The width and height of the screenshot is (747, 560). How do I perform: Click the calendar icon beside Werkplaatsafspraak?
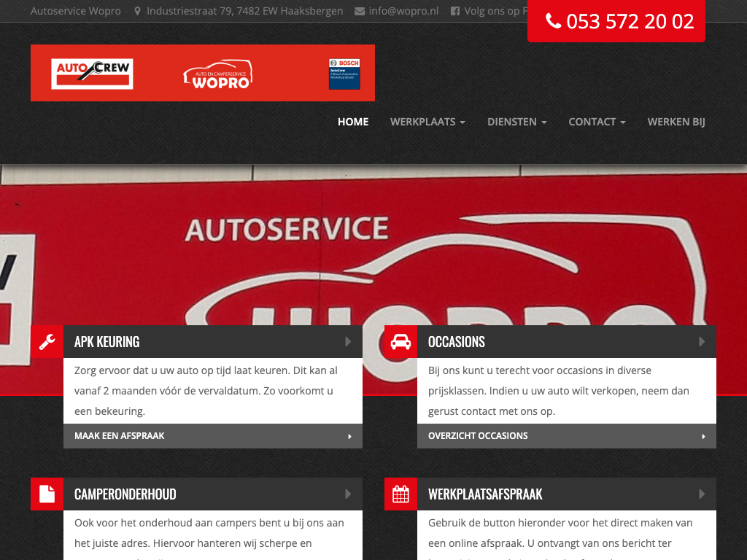[400, 494]
